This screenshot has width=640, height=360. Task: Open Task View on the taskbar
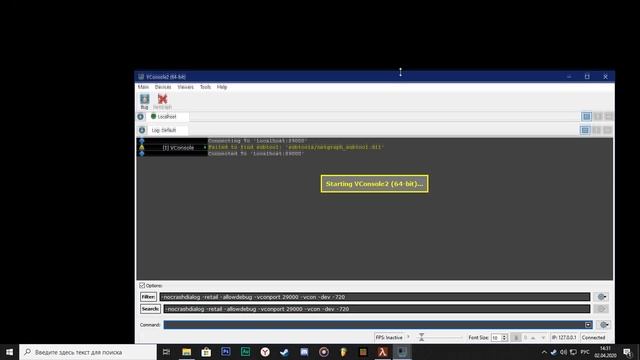point(166,352)
